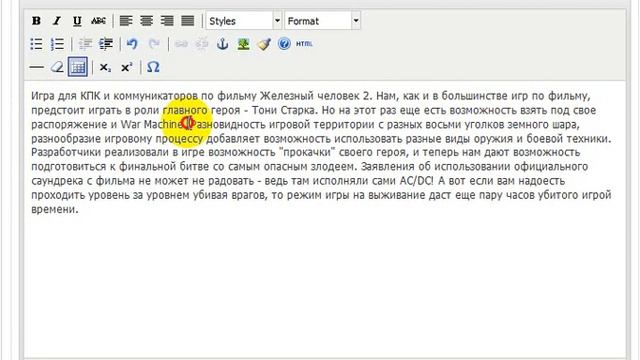Click the outdent icon
The width and height of the screenshot is (640, 360).
[85, 44]
